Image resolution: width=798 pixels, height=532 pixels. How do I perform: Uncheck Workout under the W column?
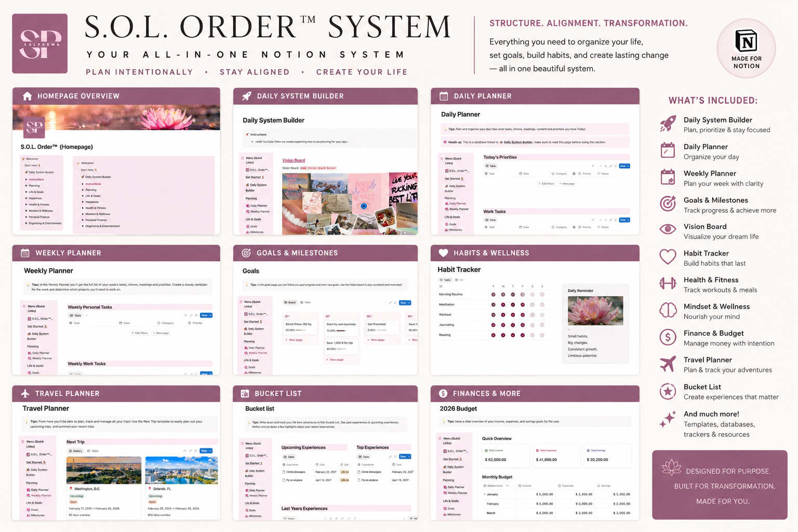pos(503,315)
